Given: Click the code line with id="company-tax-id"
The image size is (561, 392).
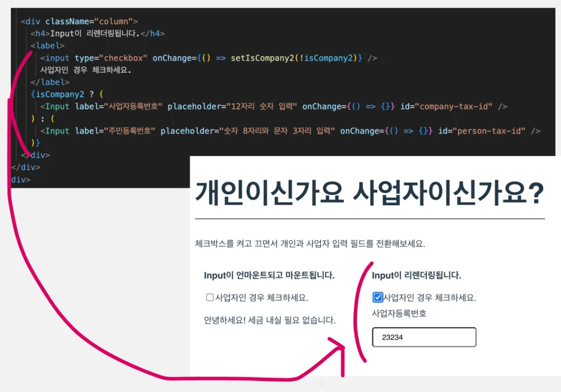Looking at the screenshot, I should coord(274,107).
